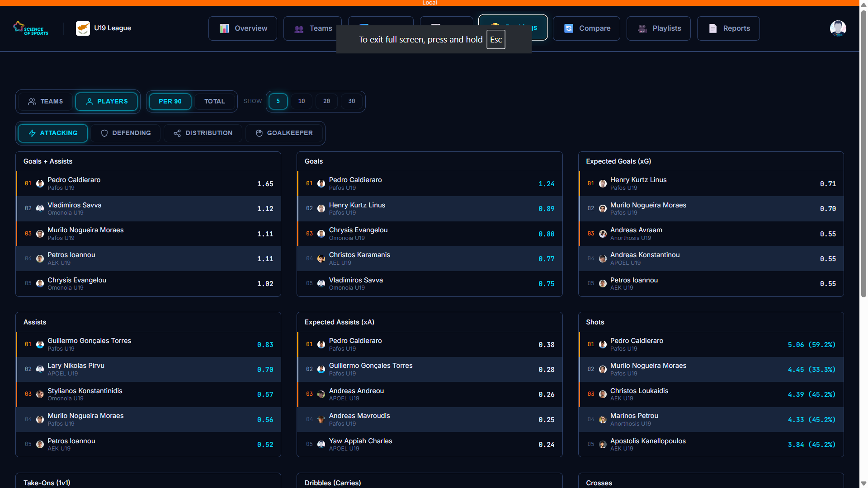
Task: Click the group icon on TEAMS button
Action: [32, 102]
